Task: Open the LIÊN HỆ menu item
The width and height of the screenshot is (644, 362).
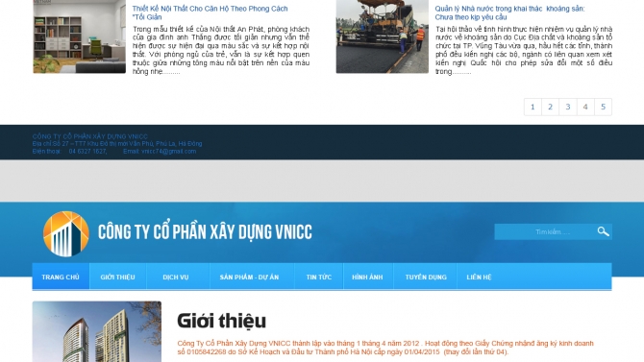Action: coord(479,278)
